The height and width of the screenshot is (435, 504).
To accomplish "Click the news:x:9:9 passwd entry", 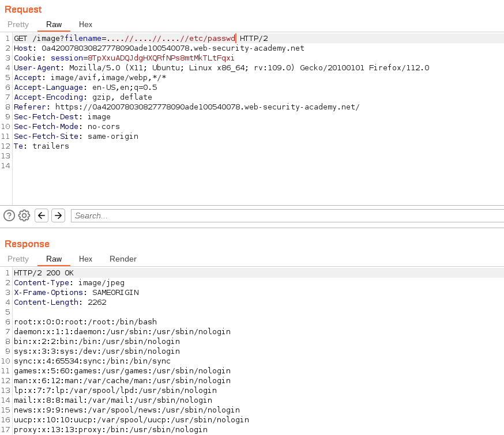I will click(127, 410).
